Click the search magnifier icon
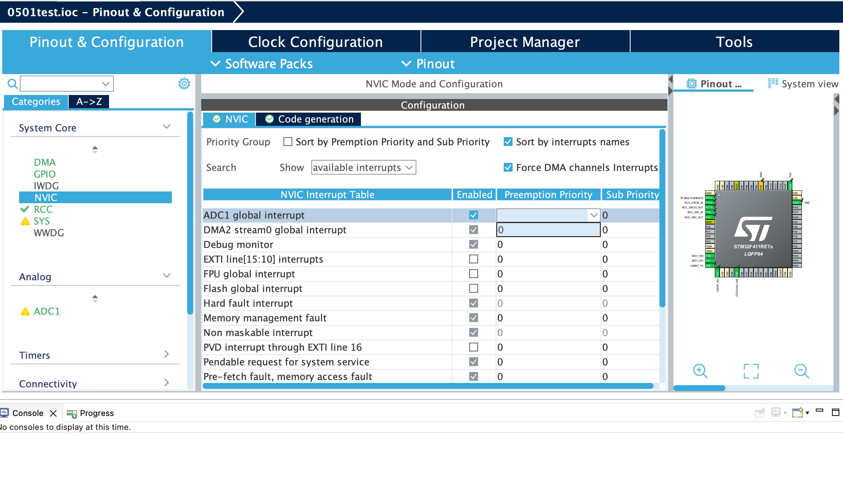 [x=12, y=84]
